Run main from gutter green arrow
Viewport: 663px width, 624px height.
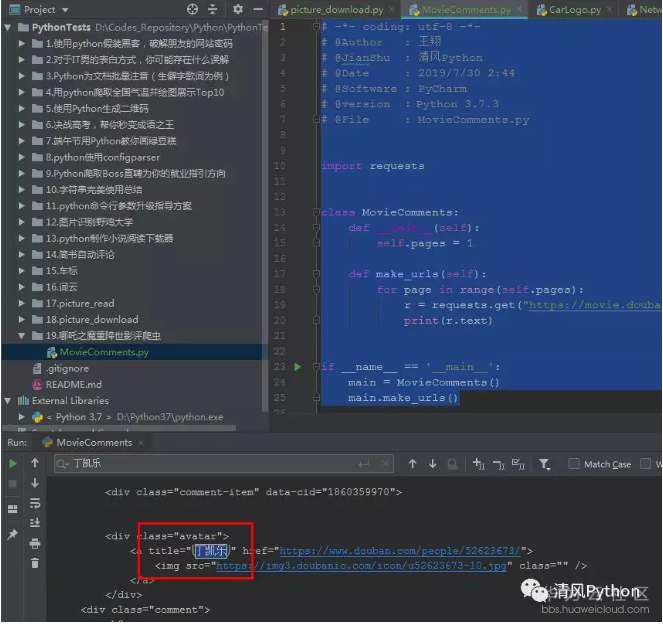(298, 367)
